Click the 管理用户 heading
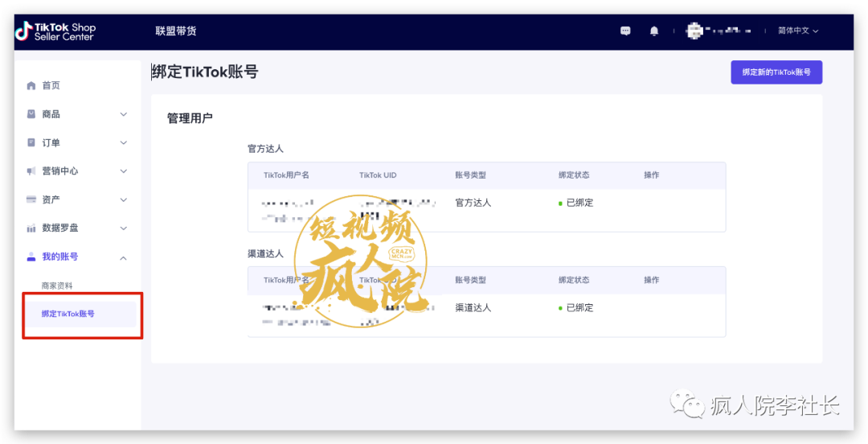 coord(190,118)
